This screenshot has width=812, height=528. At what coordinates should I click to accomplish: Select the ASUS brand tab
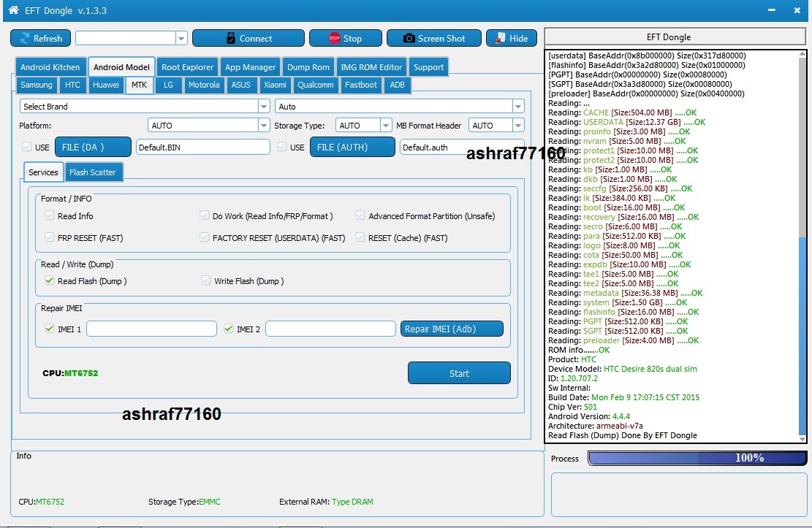pyautogui.click(x=240, y=85)
